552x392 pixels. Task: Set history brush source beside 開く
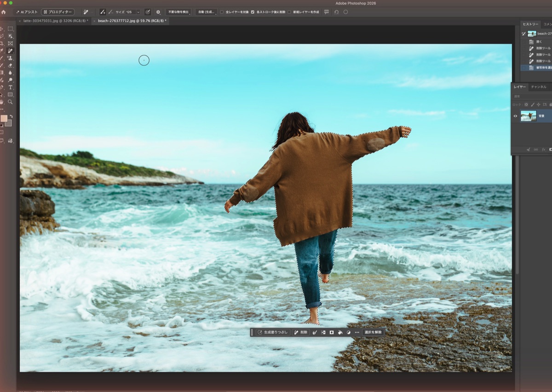click(523, 41)
